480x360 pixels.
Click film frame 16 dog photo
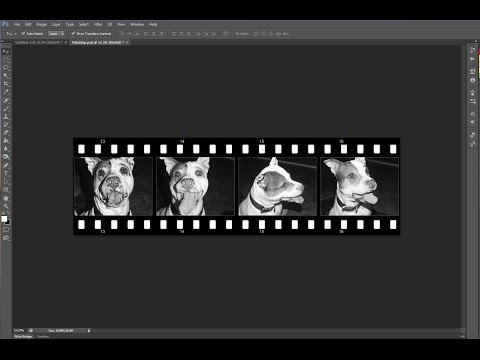(359, 186)
